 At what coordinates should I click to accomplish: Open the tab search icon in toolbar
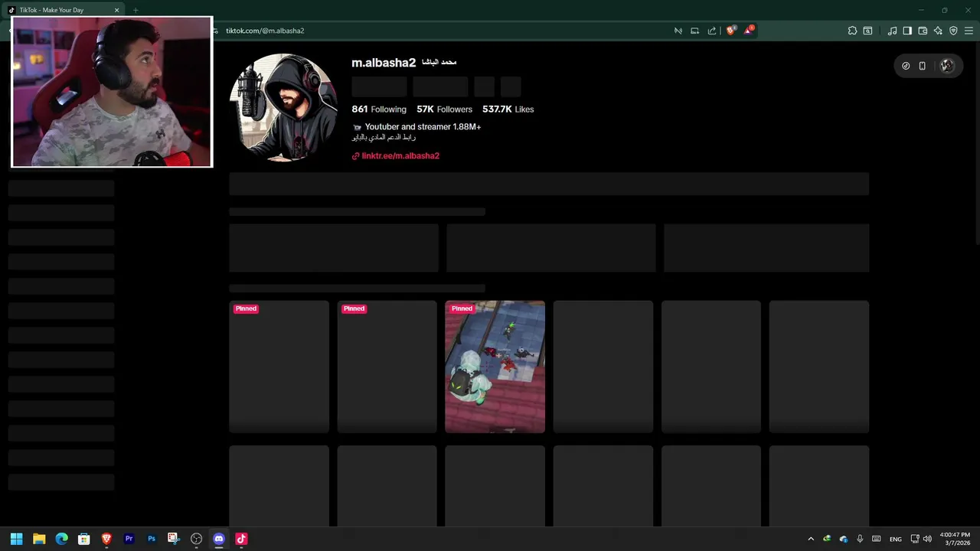coord(867,31)
